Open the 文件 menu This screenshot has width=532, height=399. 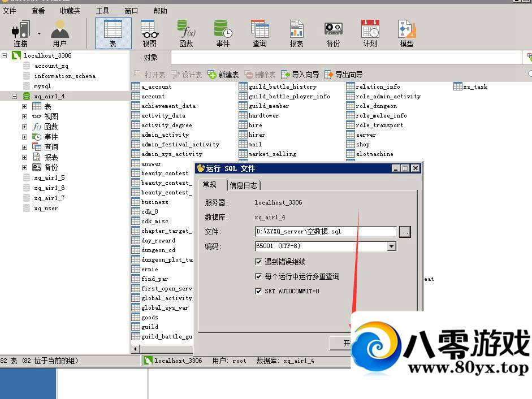[9, 11]
